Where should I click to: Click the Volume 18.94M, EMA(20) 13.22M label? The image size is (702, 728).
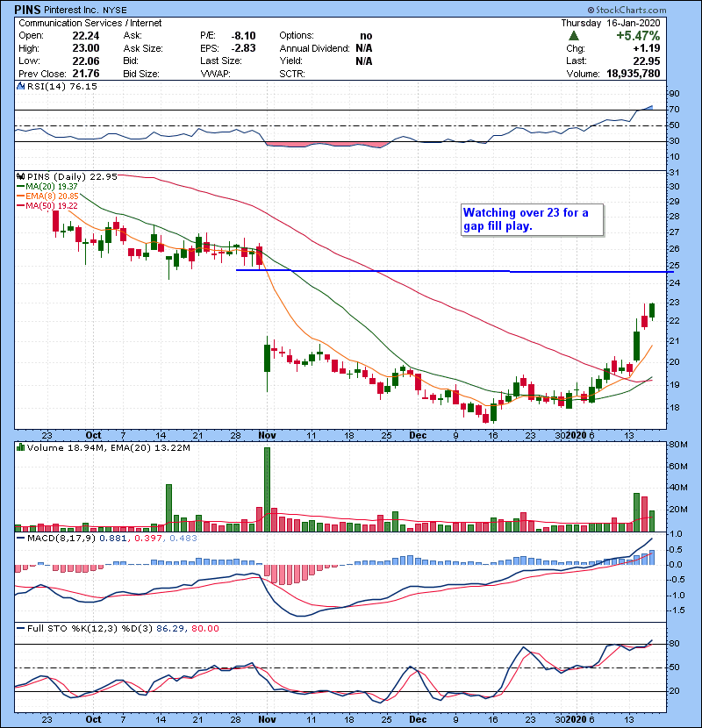click(109, 447)
